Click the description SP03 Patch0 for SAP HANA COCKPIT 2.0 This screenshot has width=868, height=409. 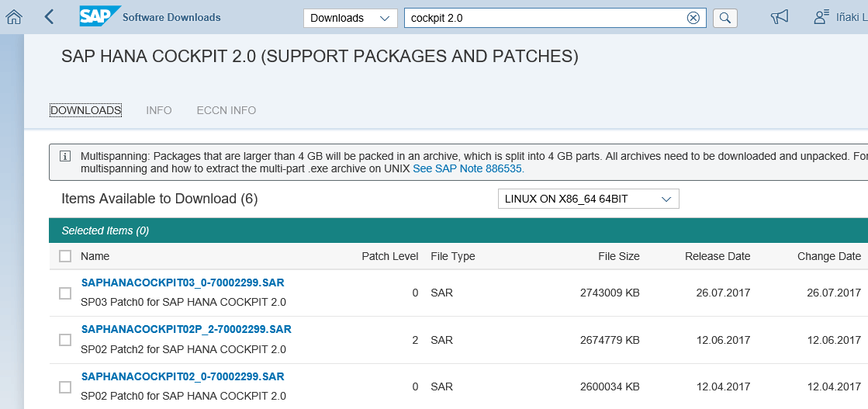183,303
